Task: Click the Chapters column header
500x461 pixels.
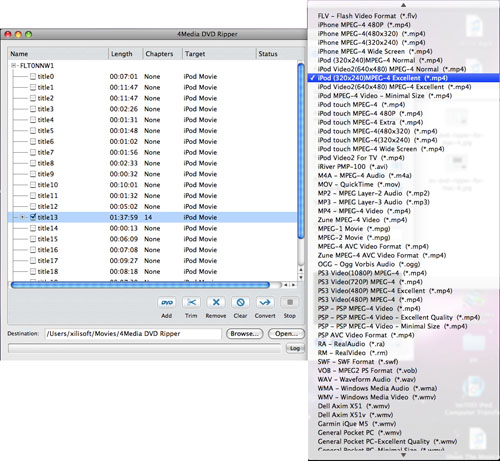Action: 163,54
